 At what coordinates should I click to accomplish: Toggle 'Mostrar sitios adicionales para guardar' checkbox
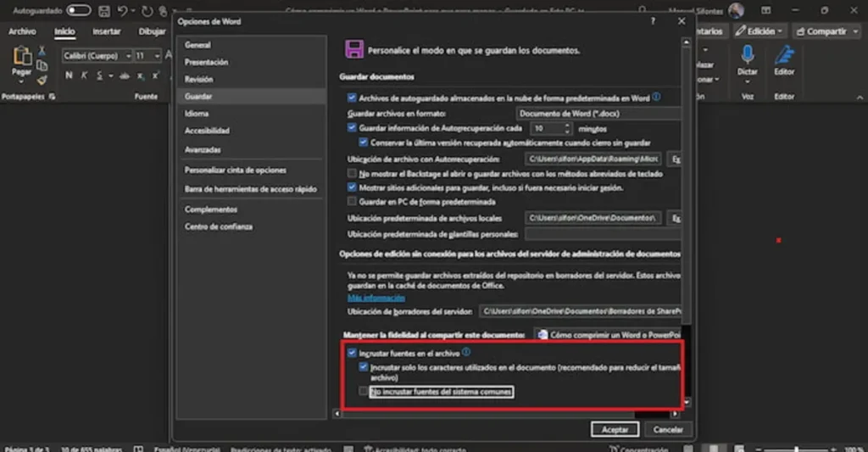(x=352, y=187)
